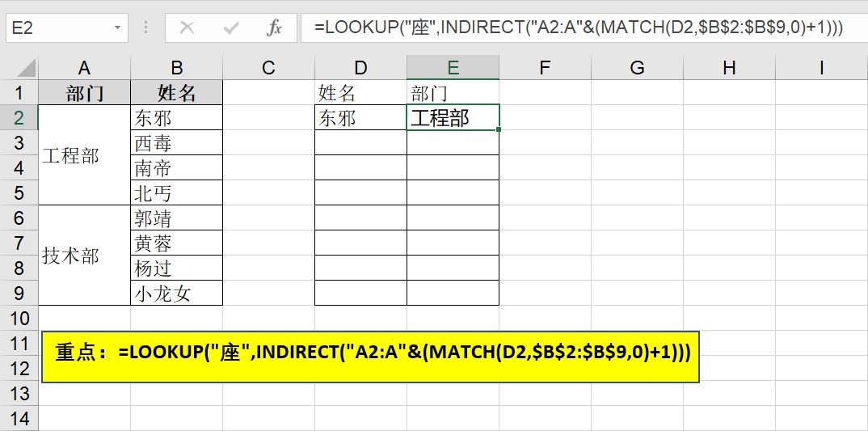Select the 小龙女 cell

[x=176, y=293]
